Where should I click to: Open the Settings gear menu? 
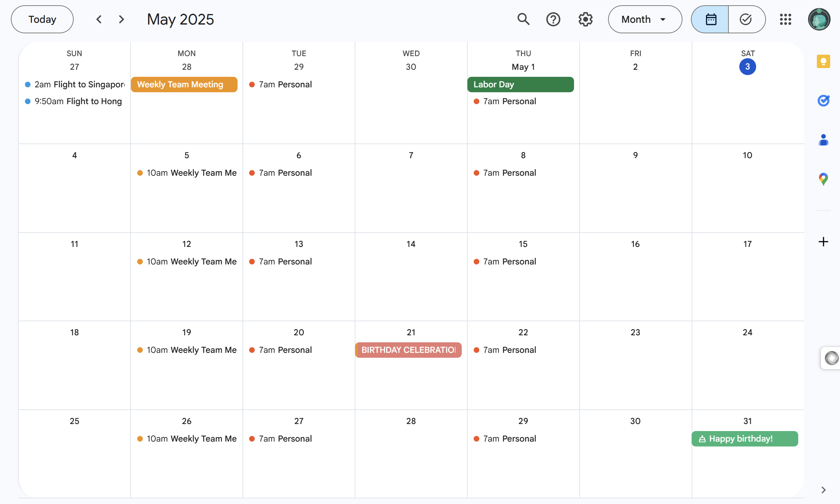585,19
